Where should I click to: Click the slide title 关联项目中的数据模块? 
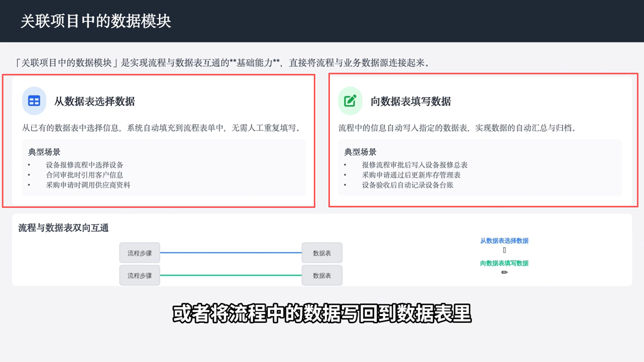pos(96,21)
